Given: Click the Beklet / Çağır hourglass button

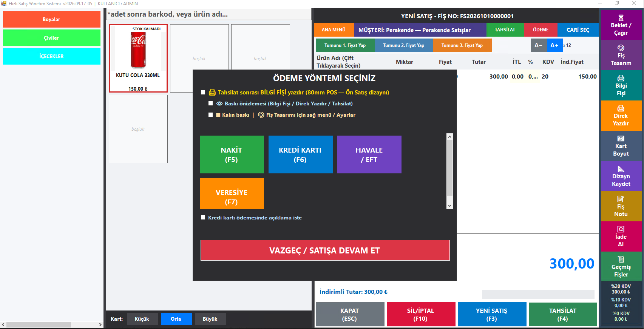Looking at the screenshot, I should [621, 25].
